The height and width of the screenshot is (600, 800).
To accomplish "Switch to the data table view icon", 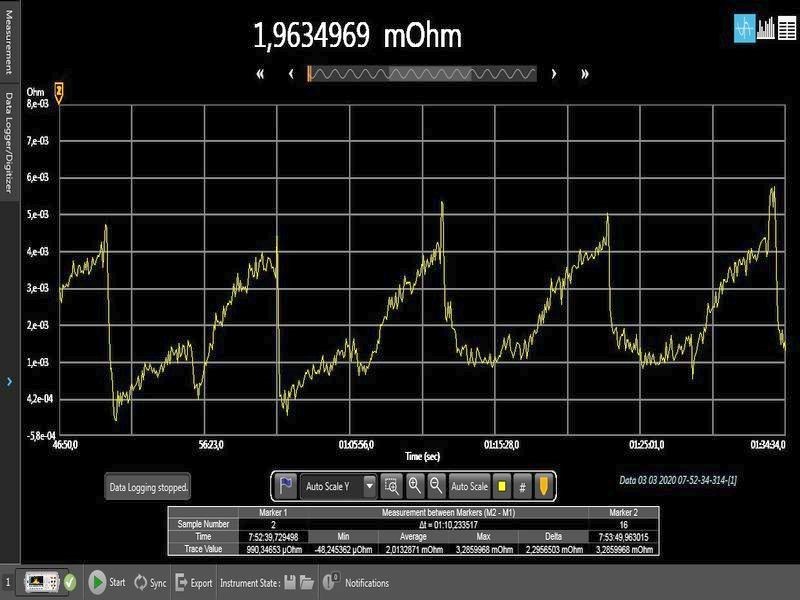I will pos(786,29).
